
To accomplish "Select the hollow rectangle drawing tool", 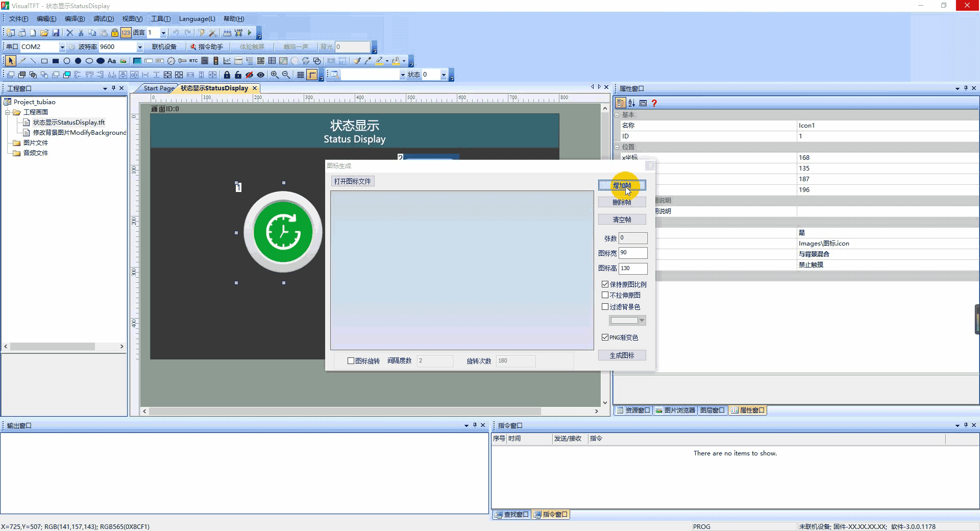I will [x=44, y=61].
